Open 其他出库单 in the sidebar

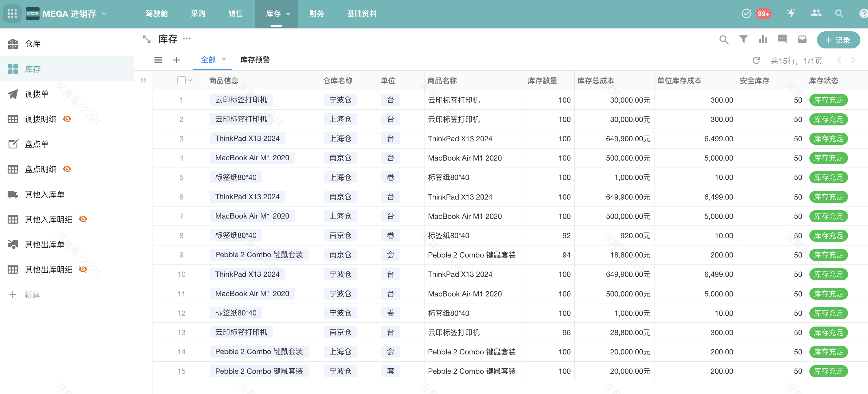(67, 245)
